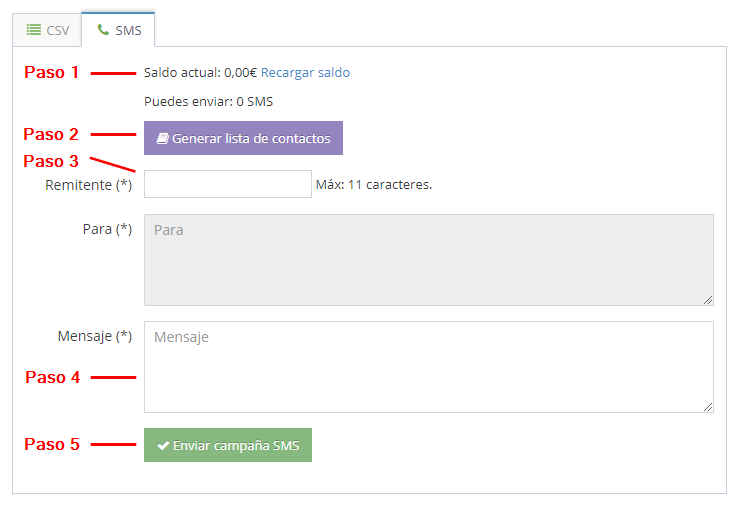Switch to the CSV tab
The width and height of the screenshot is (739, 506).
(47, 30)
